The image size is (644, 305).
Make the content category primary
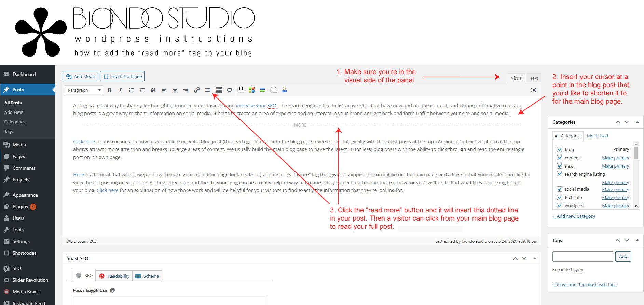615,158
